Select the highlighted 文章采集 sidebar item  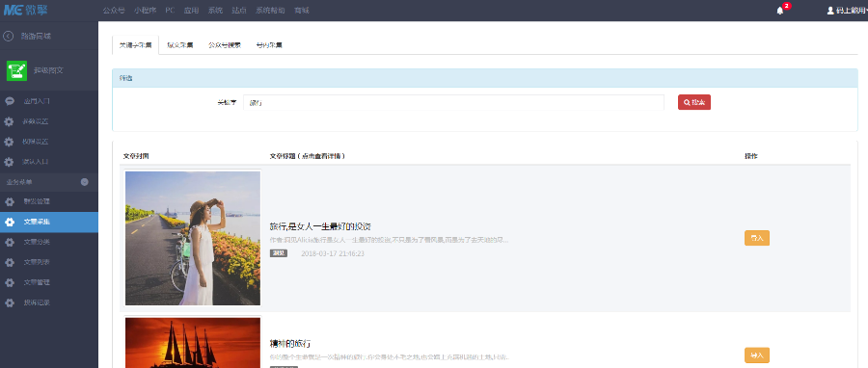(49, 222)
